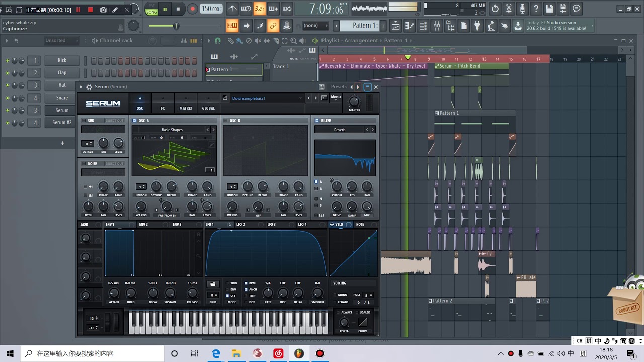
Task: Select the Serum #2 channel button
Action: (x=62, y=122)
